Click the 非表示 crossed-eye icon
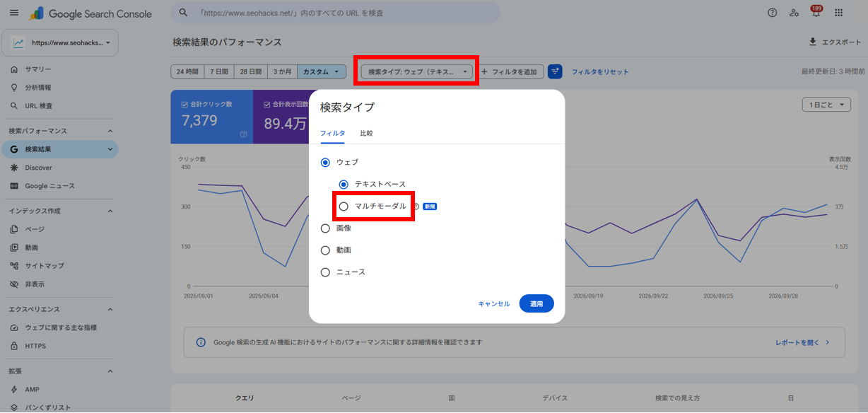 click(14, 284)
